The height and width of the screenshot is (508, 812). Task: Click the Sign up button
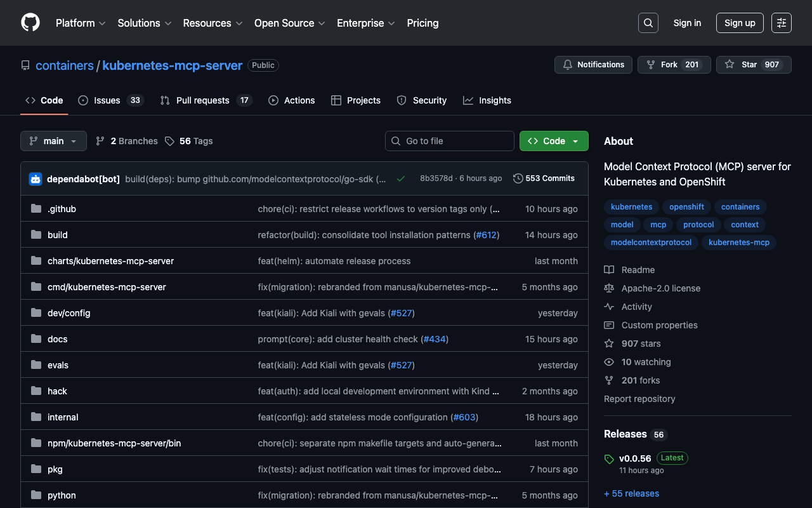740,23
